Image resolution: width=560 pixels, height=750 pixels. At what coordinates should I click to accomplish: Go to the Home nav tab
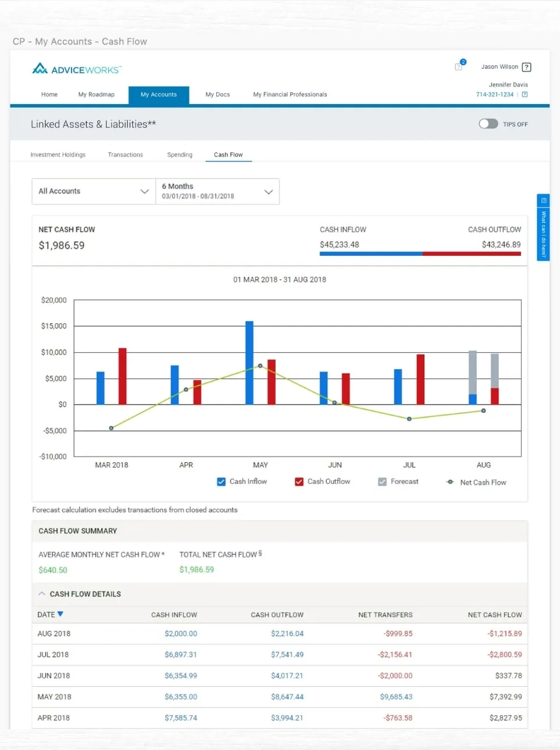pyautogui.click(x=49, y=94)
